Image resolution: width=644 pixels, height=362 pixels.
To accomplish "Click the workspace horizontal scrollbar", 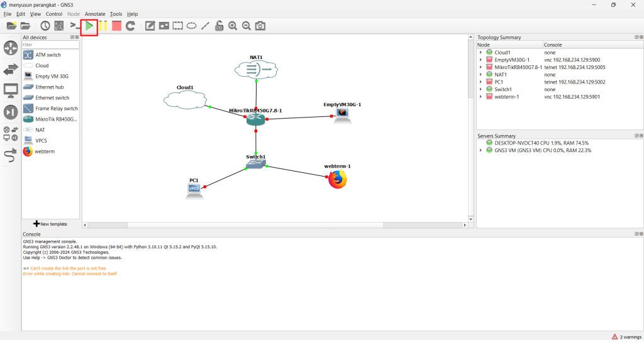I will (x=274, y=224).
